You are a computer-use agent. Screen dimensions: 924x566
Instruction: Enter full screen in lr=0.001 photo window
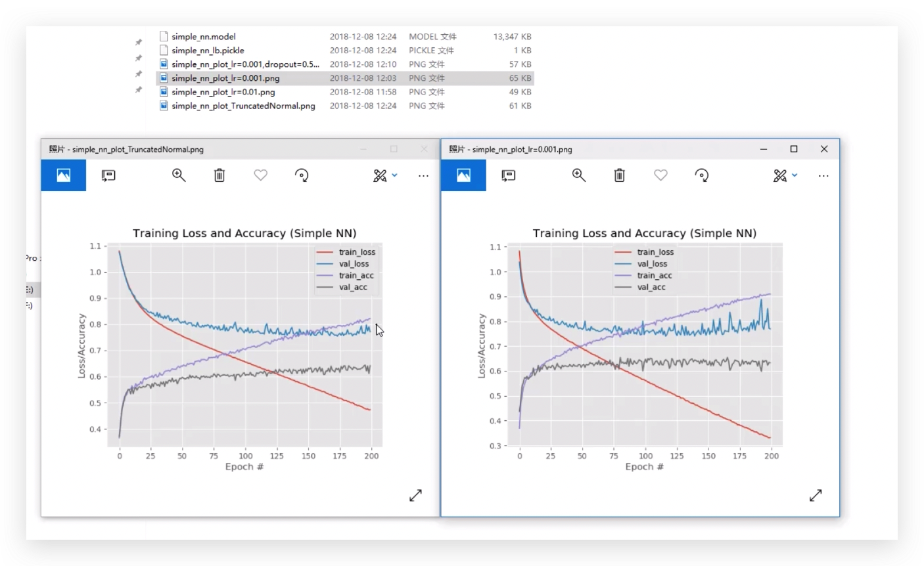(816, 496)
